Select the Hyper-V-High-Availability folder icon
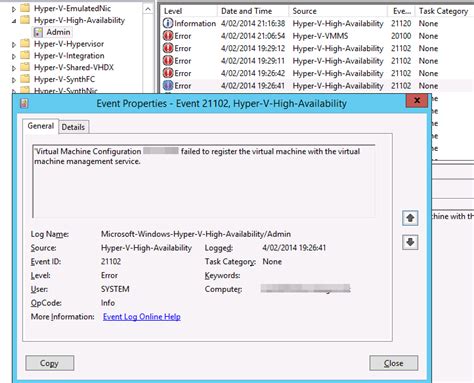This screenshot has width=474, height=383. point(25,20)
